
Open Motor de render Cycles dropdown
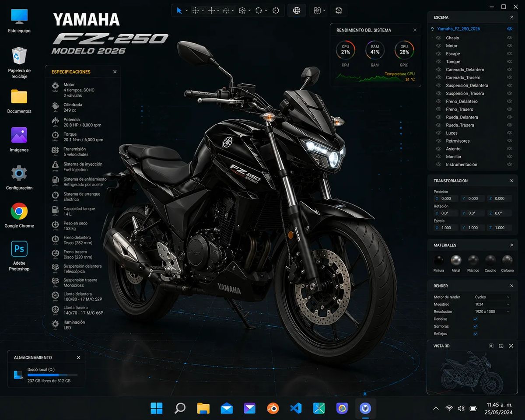(x=492, y=297)
